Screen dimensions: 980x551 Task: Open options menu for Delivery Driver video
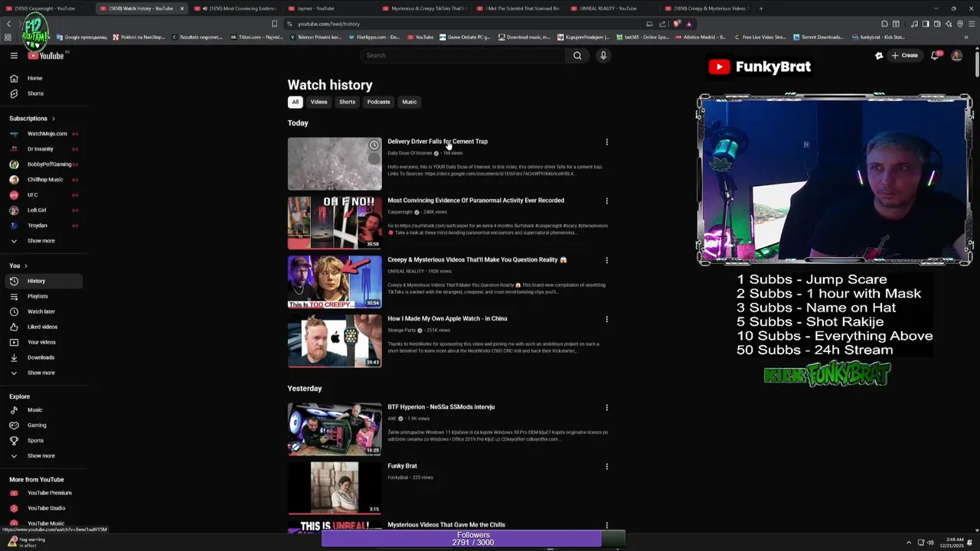pyautogui.click(x=606, y=142)
